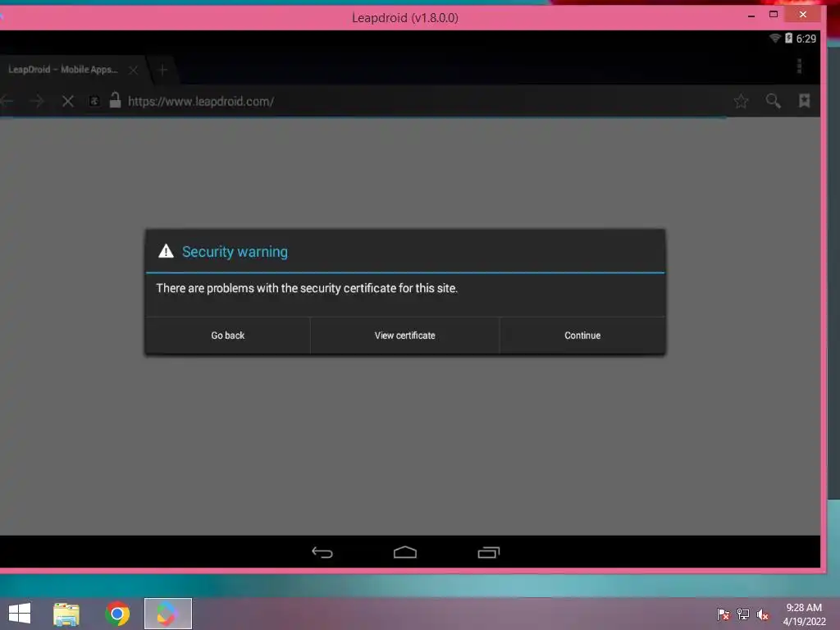The height and width of the screenshot is (630, 840).
Task: Open a new browser tab with plus icon
Action: click(x=163, y=70)
